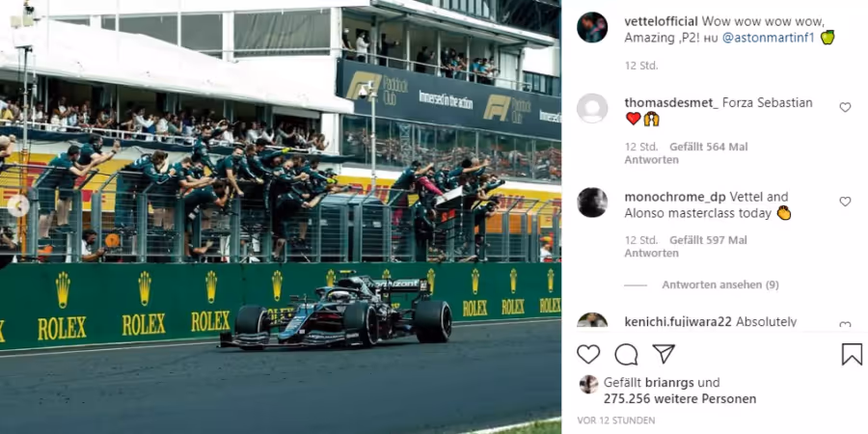This screenshot has width=868, height=434.
Task: Open the comment speech bubble icon
Action: [x=626, y=354]
